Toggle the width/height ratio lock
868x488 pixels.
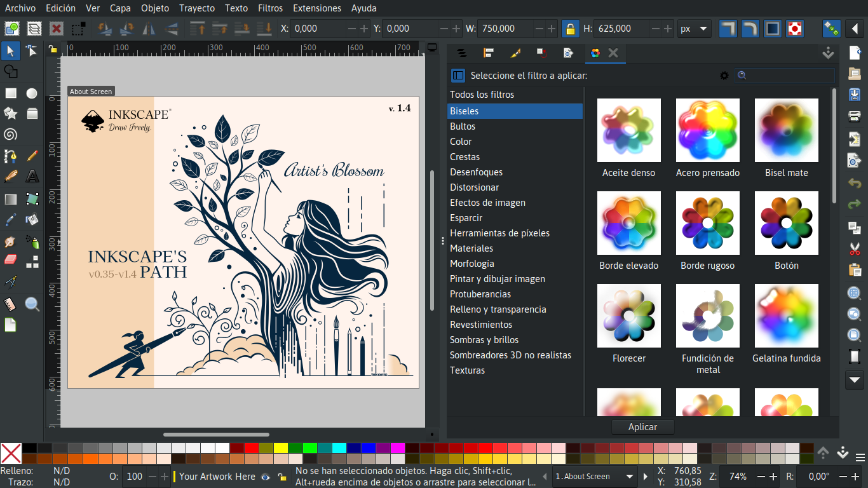[x=570, y=29]
